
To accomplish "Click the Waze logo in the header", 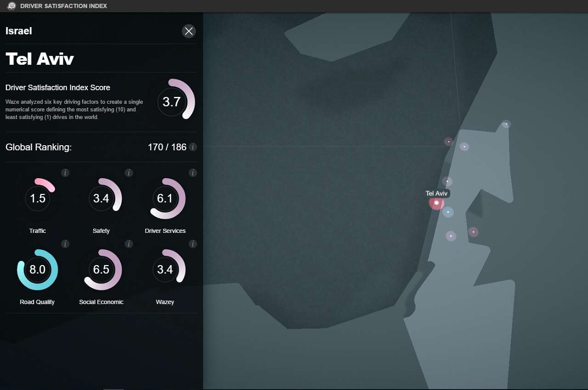I will click(11, 6).
